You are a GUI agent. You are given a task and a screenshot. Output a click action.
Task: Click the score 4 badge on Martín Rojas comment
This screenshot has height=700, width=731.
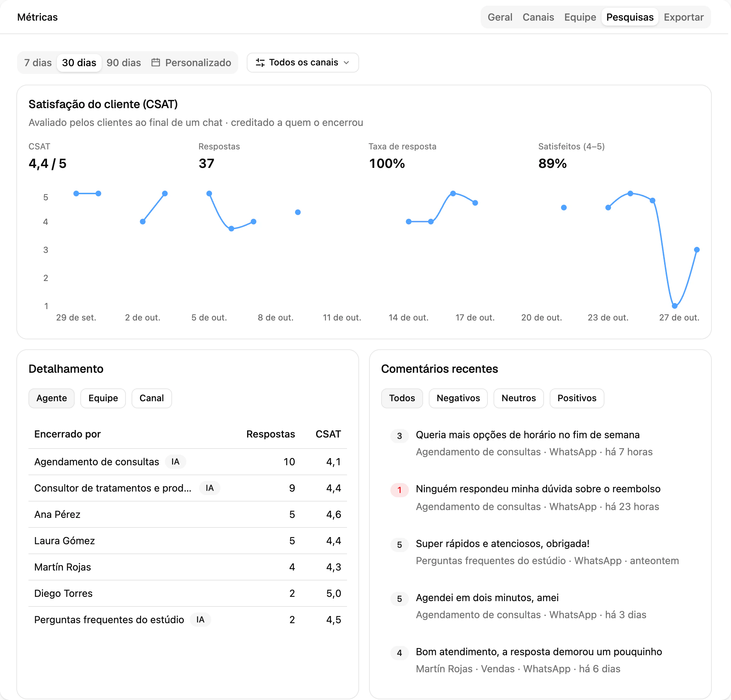399,653
